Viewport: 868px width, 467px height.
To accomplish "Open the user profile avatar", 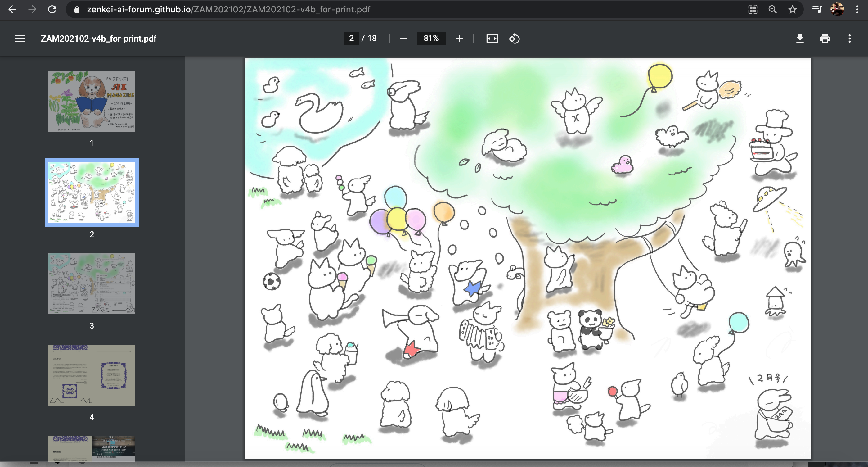I will (837, 9).
